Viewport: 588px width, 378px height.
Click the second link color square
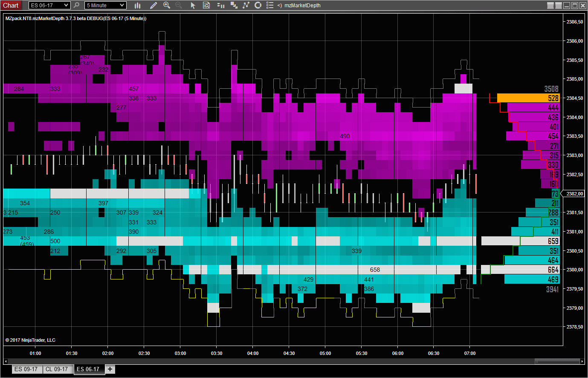coord(559,6)
